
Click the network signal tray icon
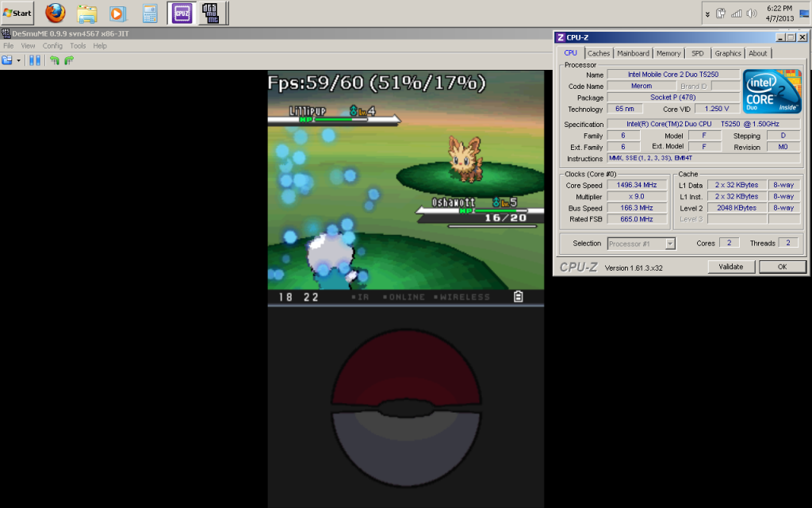coord(736,13)
